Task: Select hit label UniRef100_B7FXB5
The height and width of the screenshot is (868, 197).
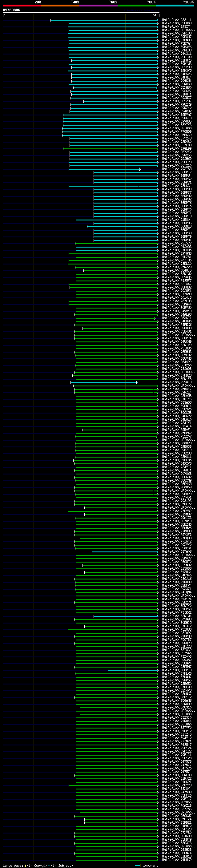Action: pos(177,250)
